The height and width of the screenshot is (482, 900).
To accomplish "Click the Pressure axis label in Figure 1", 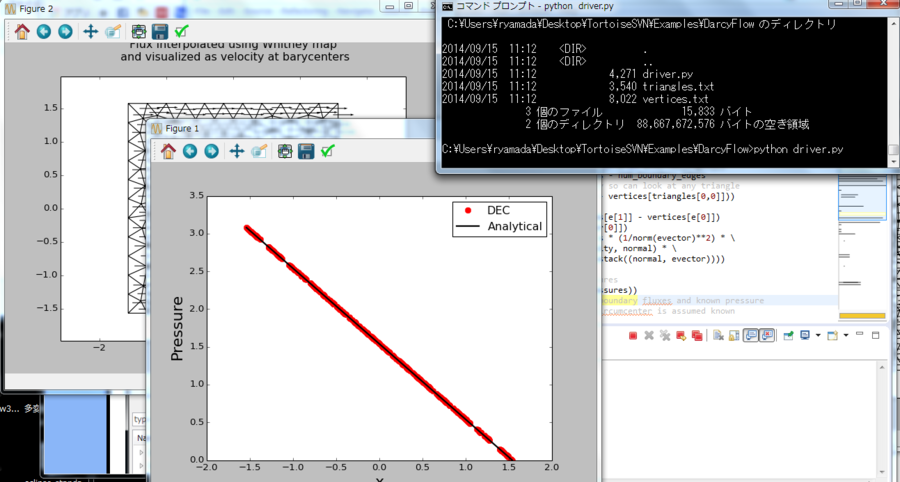I will [178, 329].
